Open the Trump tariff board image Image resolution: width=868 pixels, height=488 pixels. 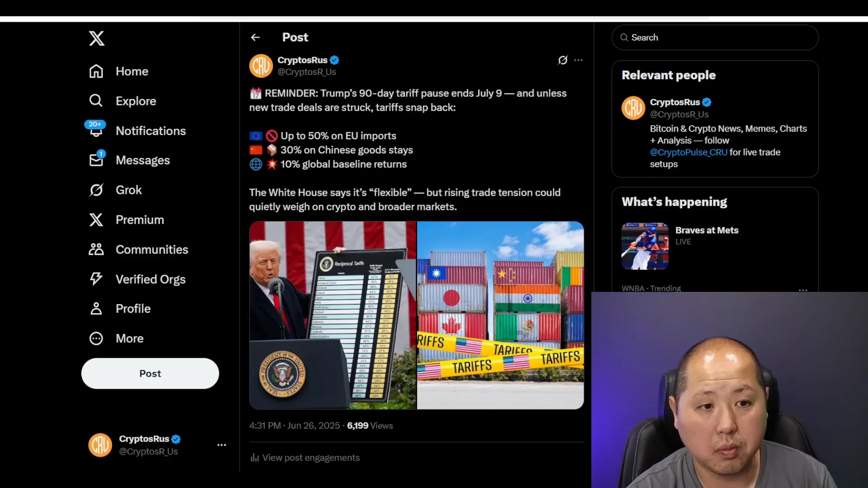pyautogui.click(x=333, y=315)
